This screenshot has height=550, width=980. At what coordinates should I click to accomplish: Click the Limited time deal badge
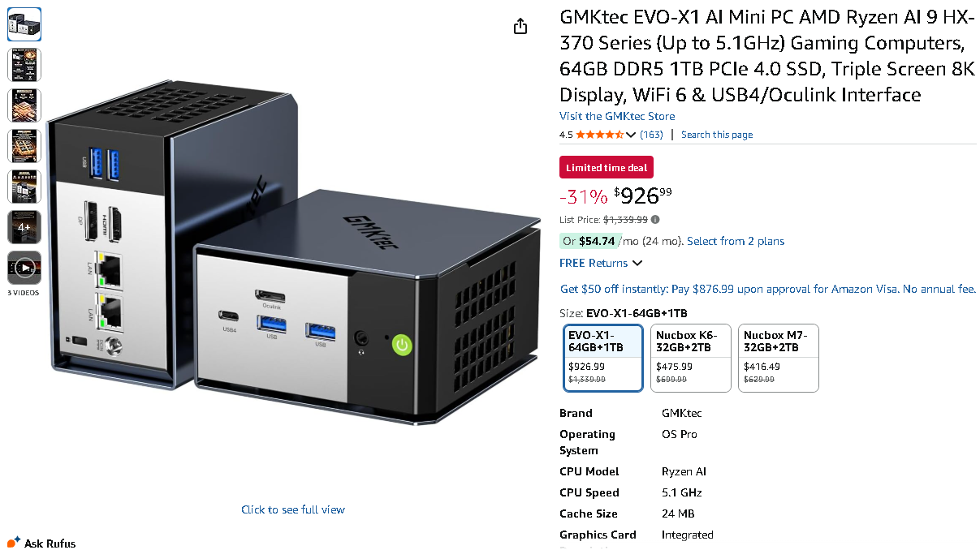point(607,168)
